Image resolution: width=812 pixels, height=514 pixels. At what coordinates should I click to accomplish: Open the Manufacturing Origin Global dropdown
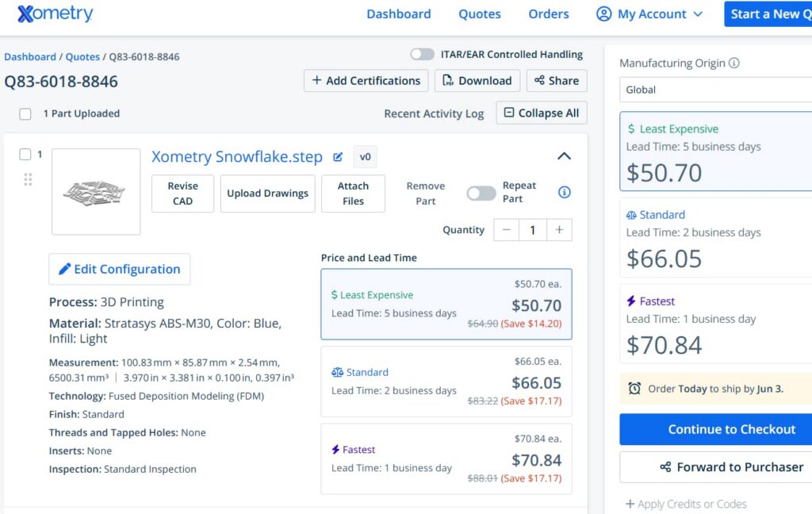click(x=716, y=90)
